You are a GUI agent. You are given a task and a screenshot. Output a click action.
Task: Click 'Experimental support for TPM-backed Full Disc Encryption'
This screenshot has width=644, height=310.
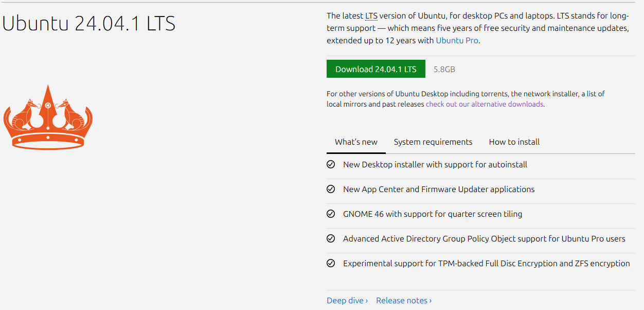click(x=450, y=264)
